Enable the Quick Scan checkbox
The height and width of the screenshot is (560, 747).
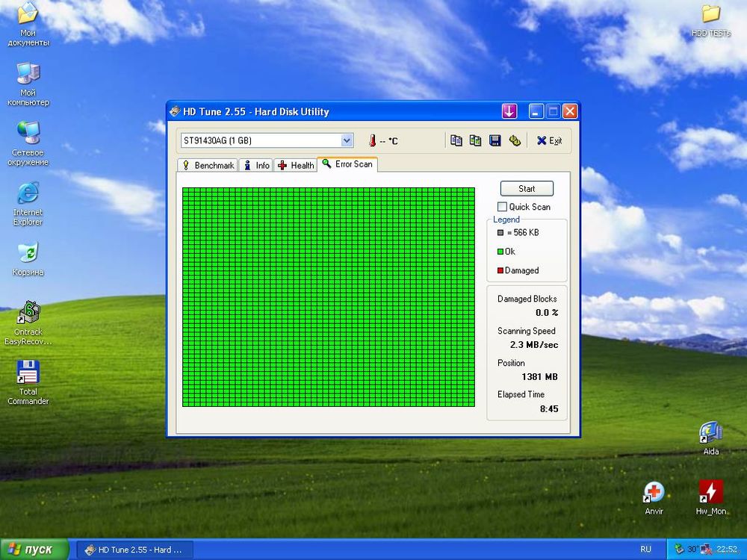coord(503,207)
